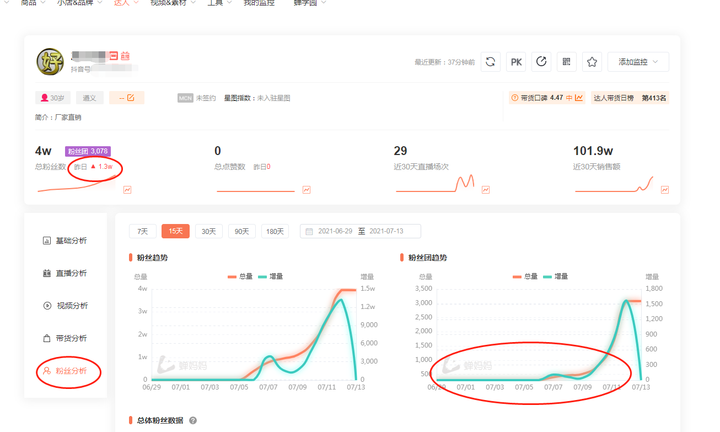Open live sessions trend chart icon

point(485,190)
